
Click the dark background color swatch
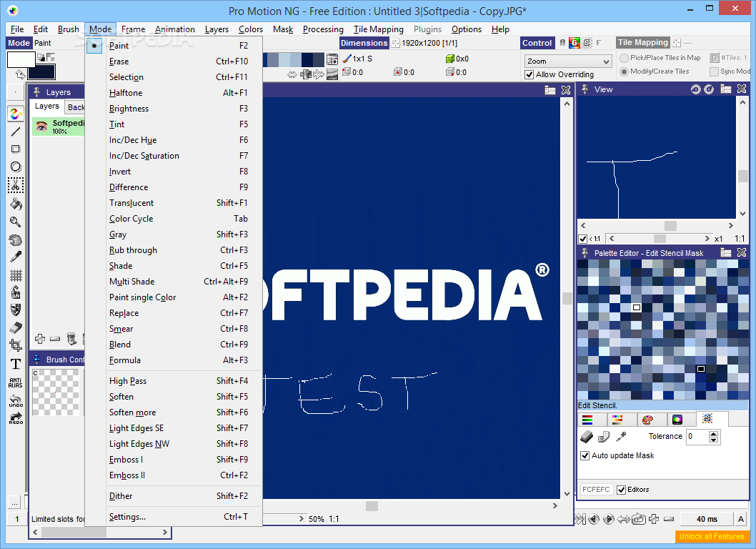pyautogui.click(x=41, y=72)
